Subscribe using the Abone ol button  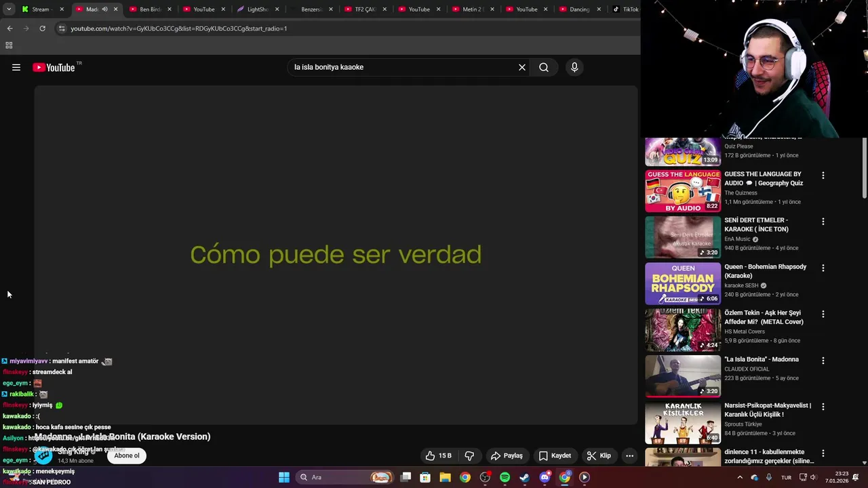click(127, 455)
